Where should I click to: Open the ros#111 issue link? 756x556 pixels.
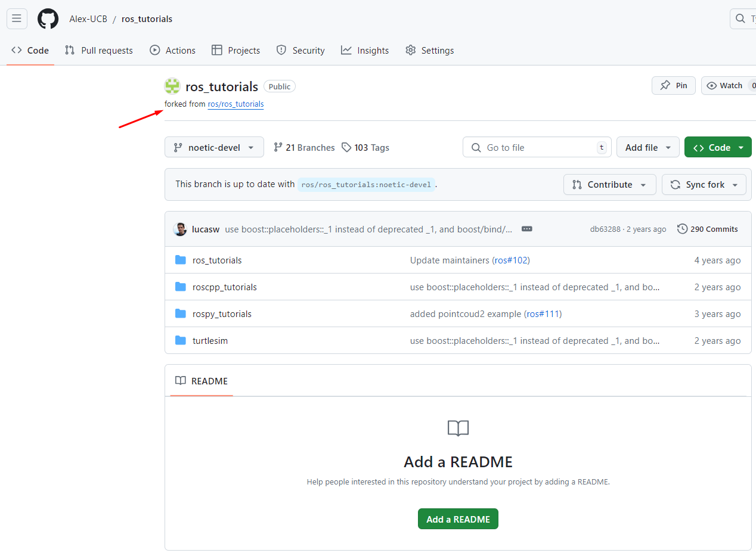click(x=543, y=313)
